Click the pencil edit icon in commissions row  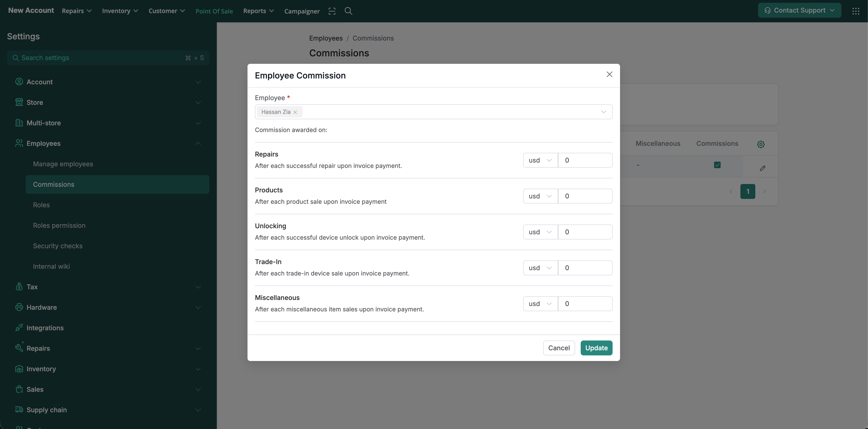point(763,168)
